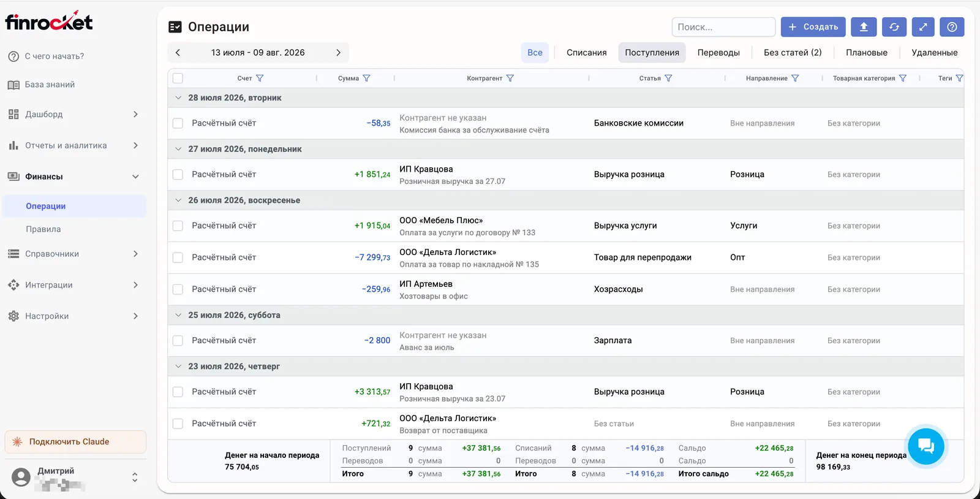Open С чего начать? link
Viewport: 980px width, 499px height.
click(55, 56)
